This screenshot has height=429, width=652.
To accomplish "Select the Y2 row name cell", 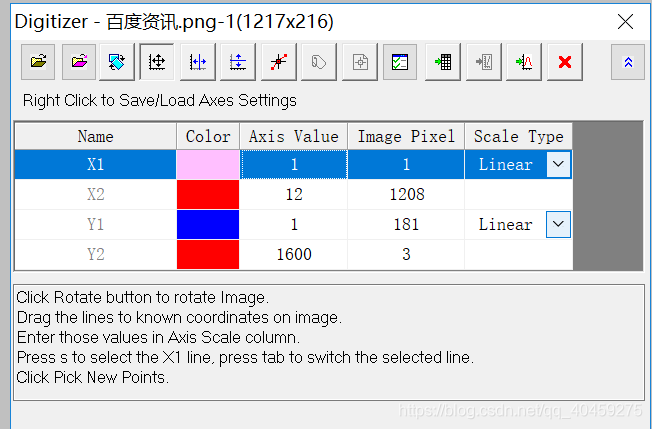I will tap(96, 254).
